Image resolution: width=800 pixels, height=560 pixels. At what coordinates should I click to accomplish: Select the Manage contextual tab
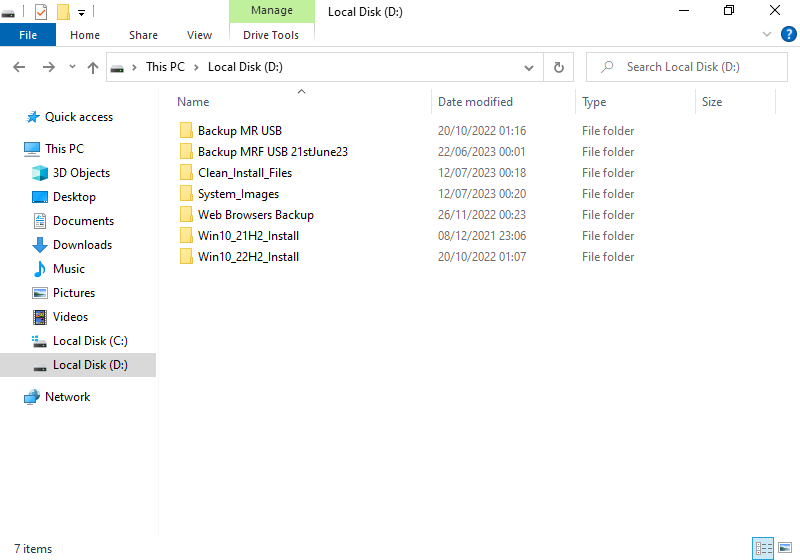272,11
